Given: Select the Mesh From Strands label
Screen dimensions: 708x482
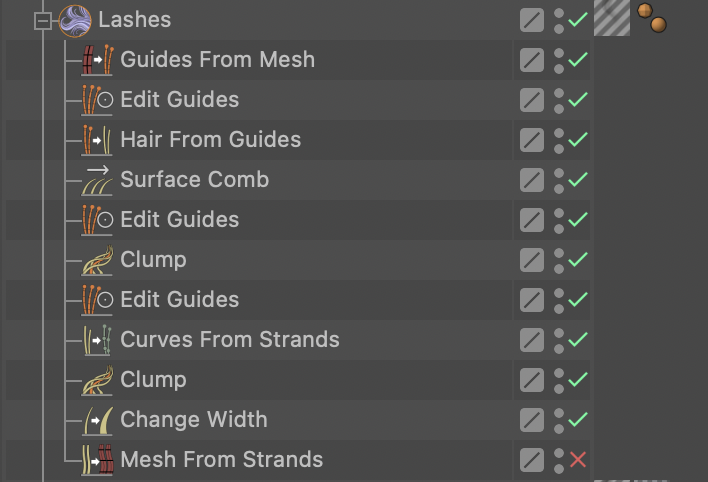Looking at the screenshot, I should point(221,460).
